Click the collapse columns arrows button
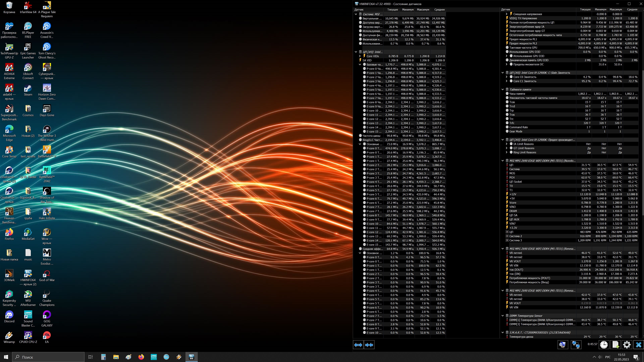This screenshot has height=362, width=644. (x=369, y=345)
